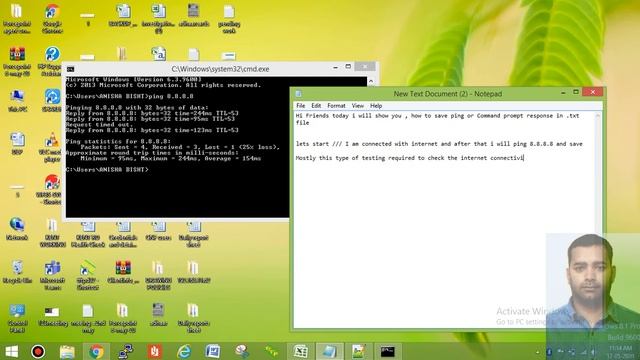Select the red-white circular desktop shortcut
Image resolution: width=640 pixels, height=360 pixels.
click(51, 190)
